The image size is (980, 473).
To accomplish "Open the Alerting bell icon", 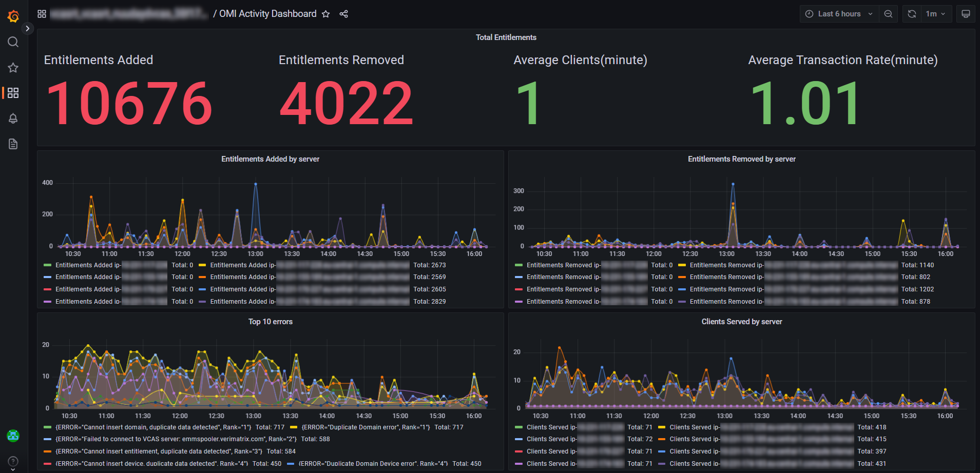I will (13, 119).
